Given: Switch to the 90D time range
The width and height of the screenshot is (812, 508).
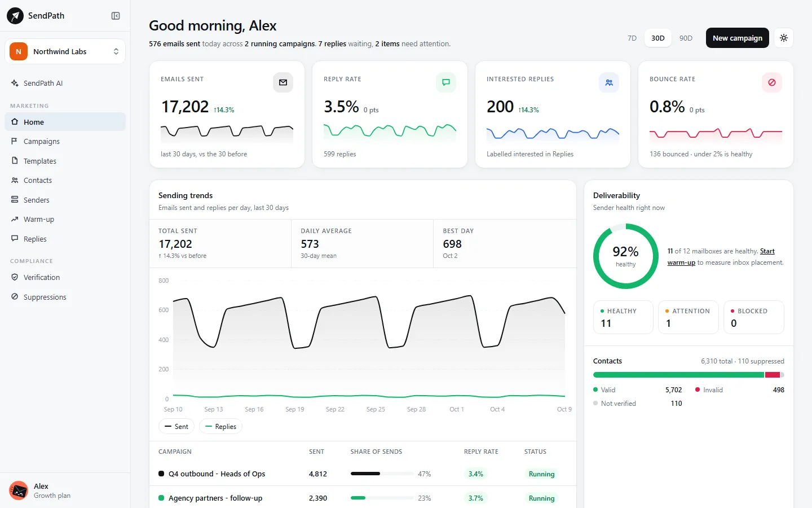Looking at the screenshot, I should pos(686,38).
